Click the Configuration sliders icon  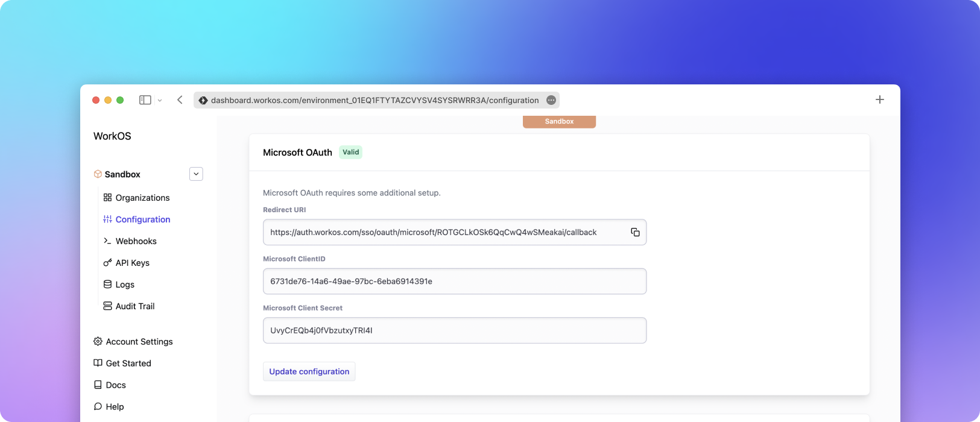tap(107, 219)
